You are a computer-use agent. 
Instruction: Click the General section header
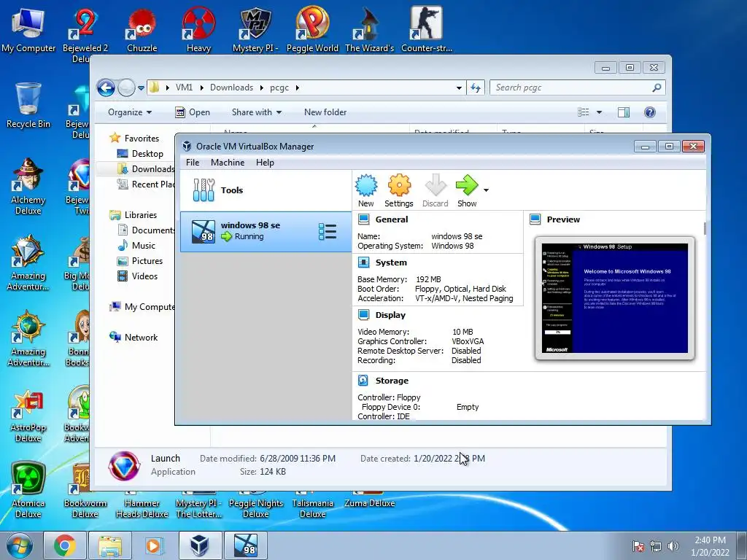[391, 219]
